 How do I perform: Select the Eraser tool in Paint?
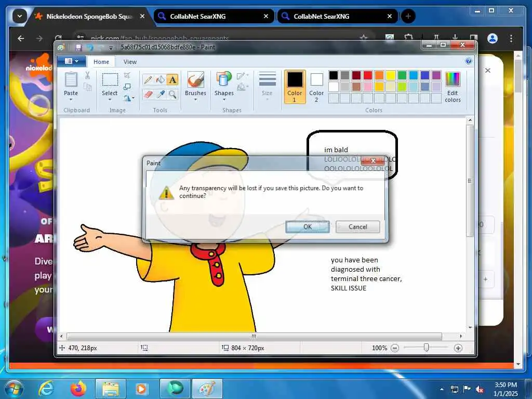coord(148,95)
